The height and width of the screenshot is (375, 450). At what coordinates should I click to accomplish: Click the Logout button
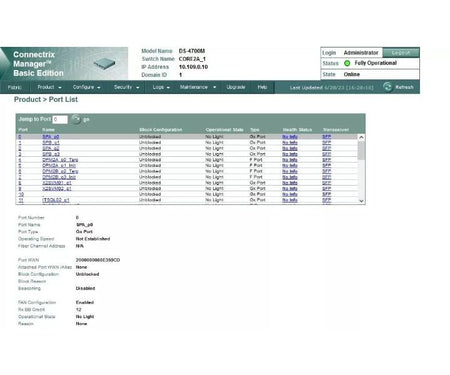(401, 53)
